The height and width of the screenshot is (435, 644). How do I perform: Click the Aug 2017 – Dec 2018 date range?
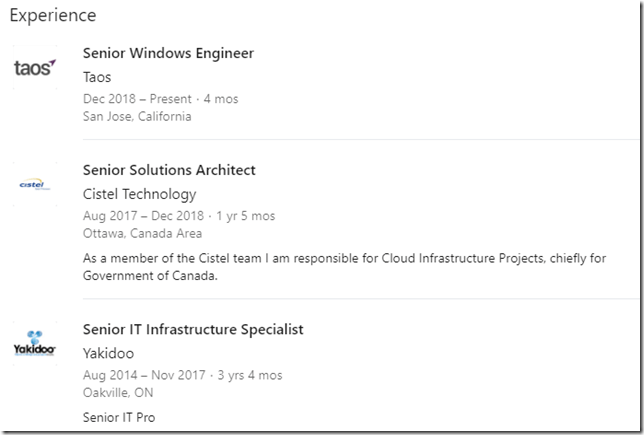pyautogui.click(x=143, y=216)
